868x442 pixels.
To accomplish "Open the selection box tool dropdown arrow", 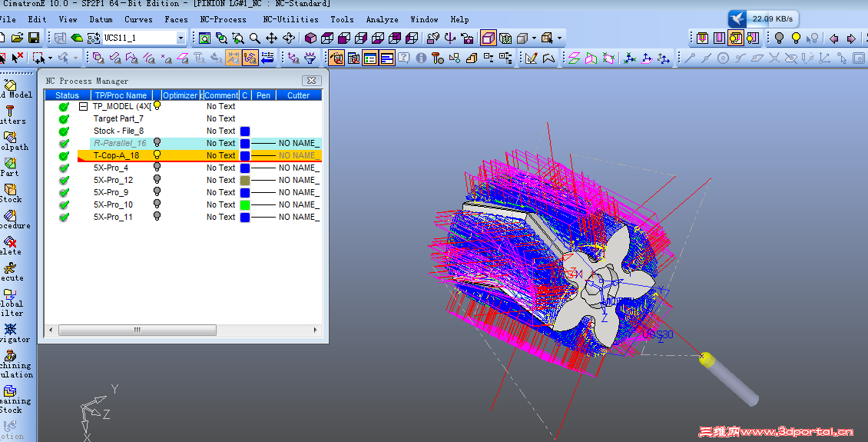I will [51, 58].
